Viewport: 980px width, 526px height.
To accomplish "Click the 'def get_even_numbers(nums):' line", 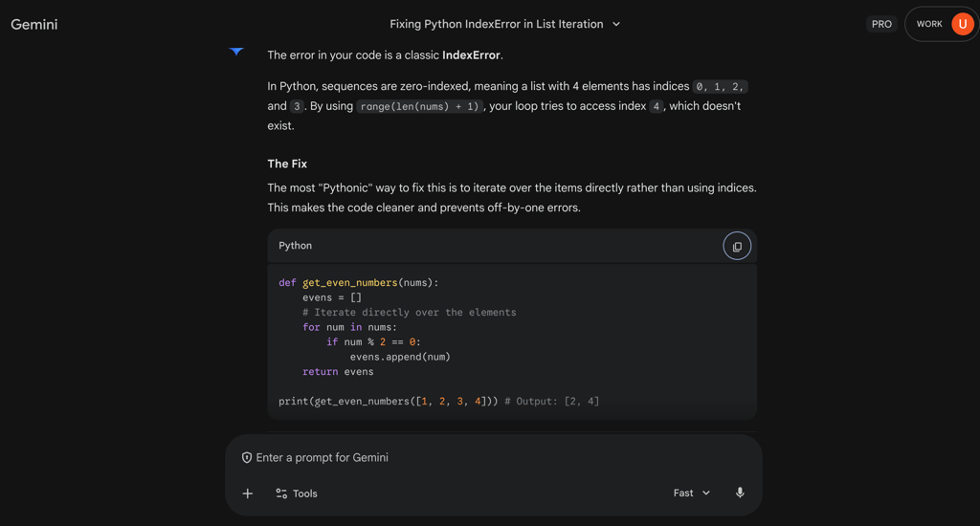I will click(x=359, y=283).
